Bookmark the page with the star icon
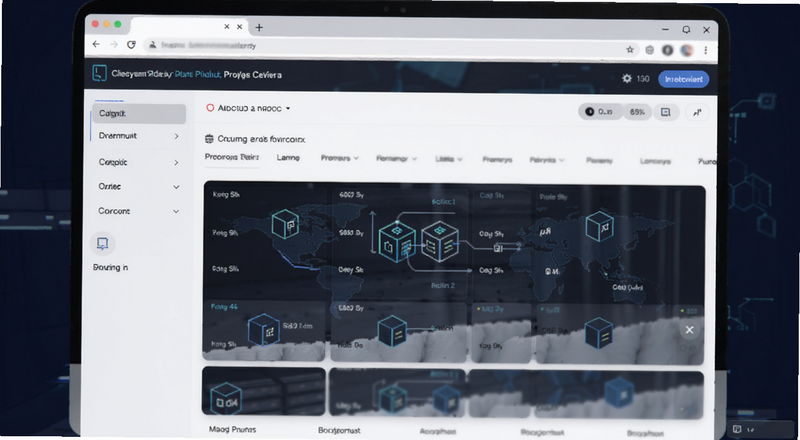 coord(630,50)
